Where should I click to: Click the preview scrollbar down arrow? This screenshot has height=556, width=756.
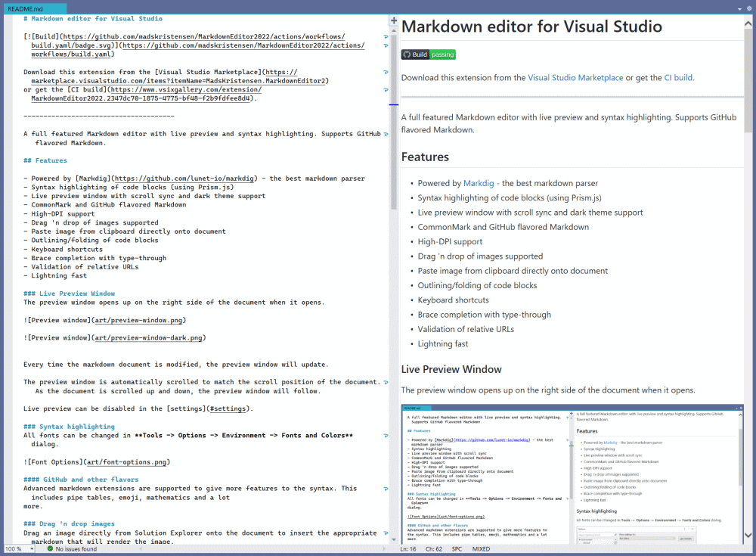748,535
